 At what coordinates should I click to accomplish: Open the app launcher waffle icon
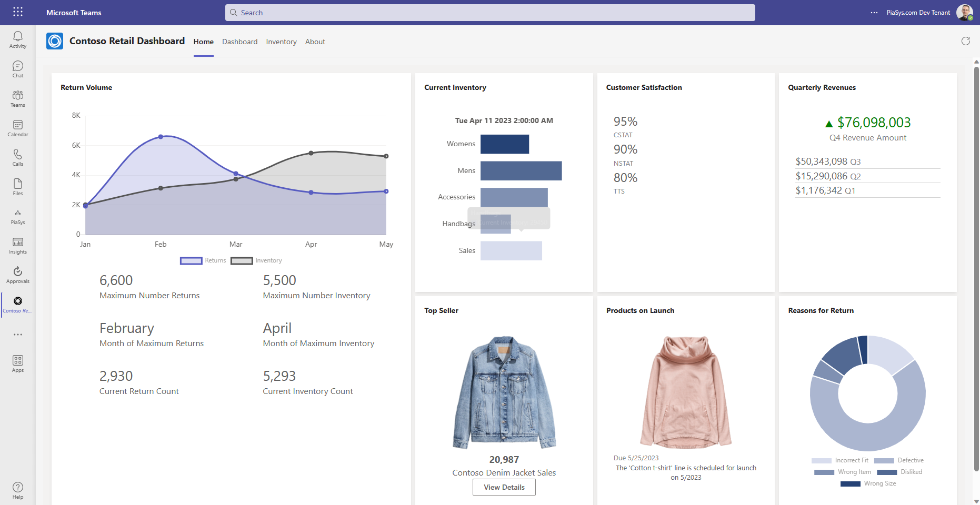tap(18, 12)
